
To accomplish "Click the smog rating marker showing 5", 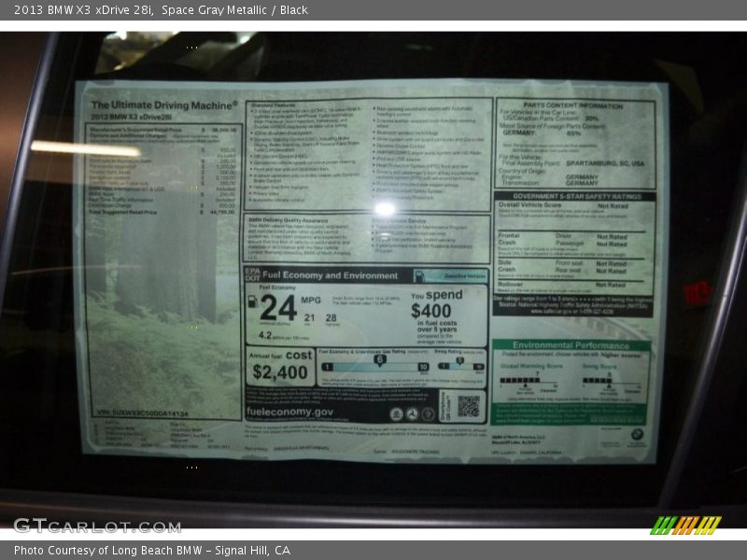I will [x=459, y=361].
